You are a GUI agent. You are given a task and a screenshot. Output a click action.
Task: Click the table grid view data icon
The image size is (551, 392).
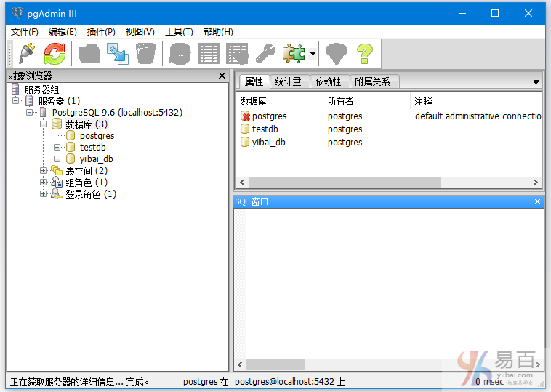(x=209, y=54)
